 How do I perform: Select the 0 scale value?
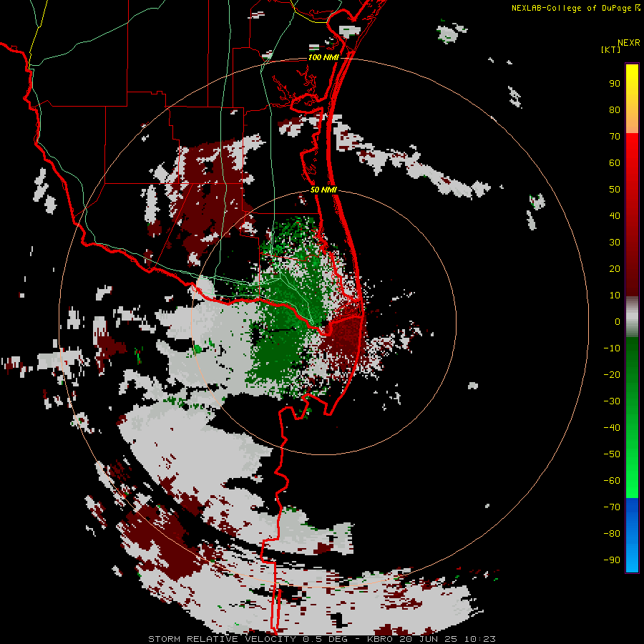(618, 322)
